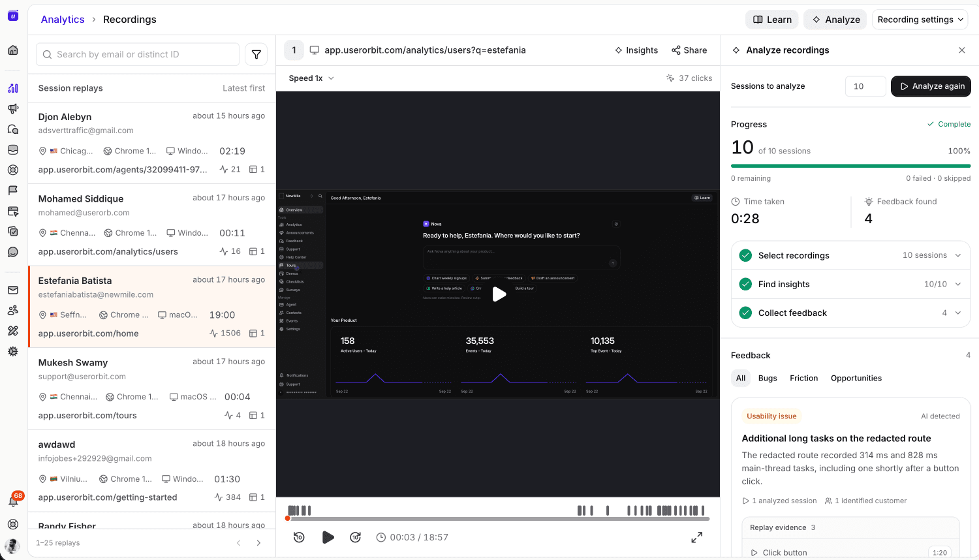Select the Opportunities feedback tab

856,378
